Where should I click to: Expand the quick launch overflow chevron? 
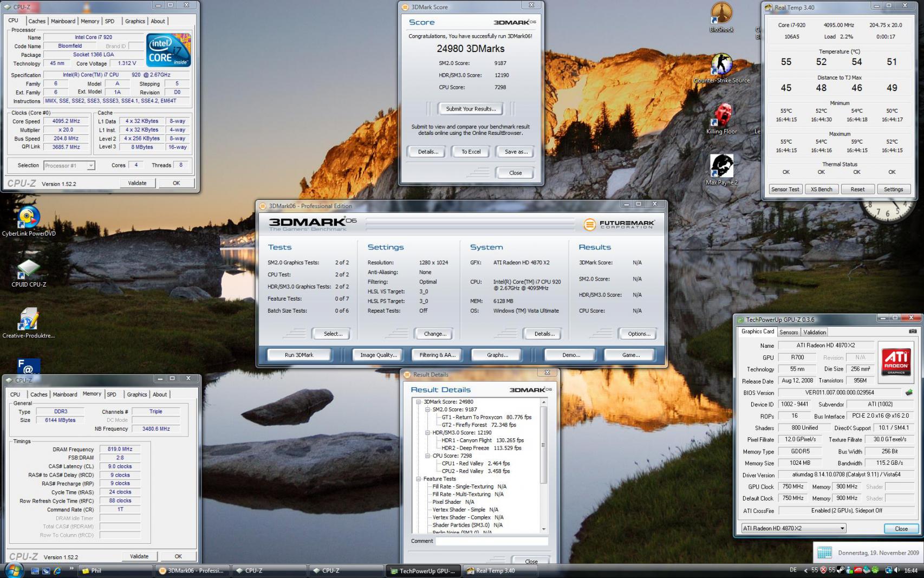(x=71, y=569)
